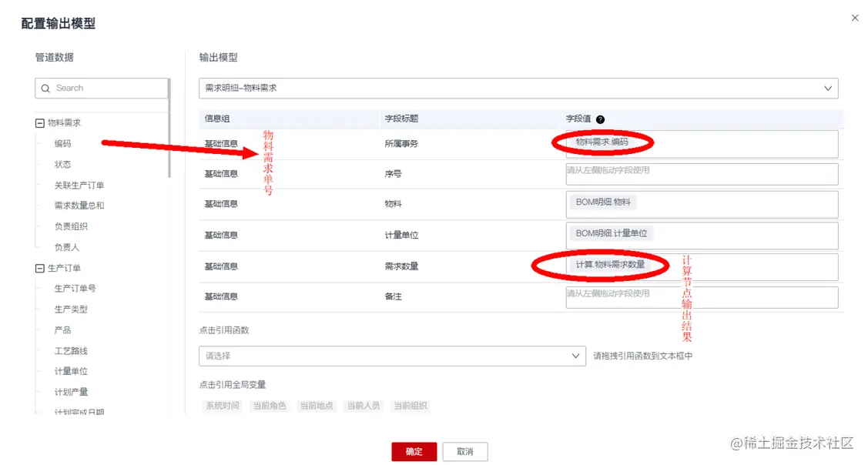Screen dimensions: 868x465
Task: Click the 计量单位 field title in table
Action: pos(401,236)
